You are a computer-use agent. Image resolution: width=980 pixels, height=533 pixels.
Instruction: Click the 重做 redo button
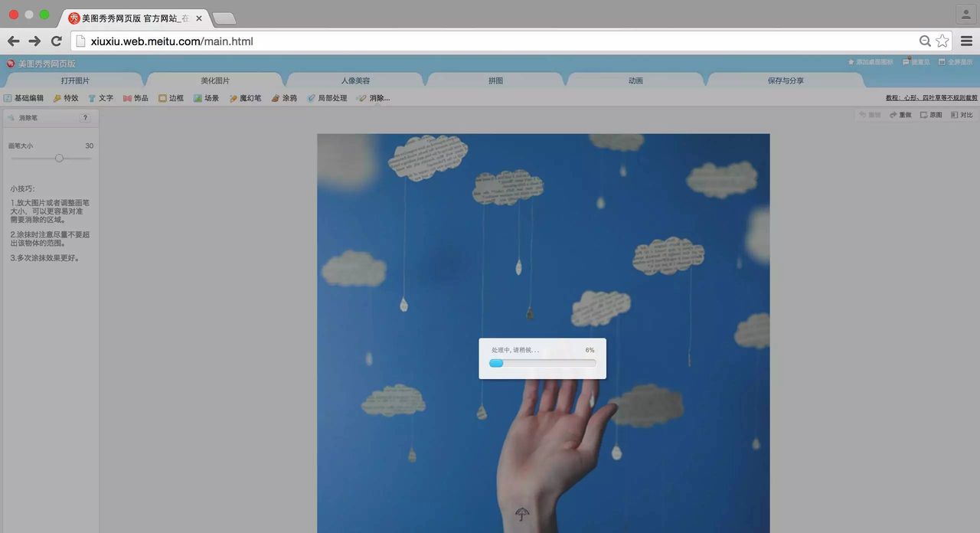coord(900,115)
